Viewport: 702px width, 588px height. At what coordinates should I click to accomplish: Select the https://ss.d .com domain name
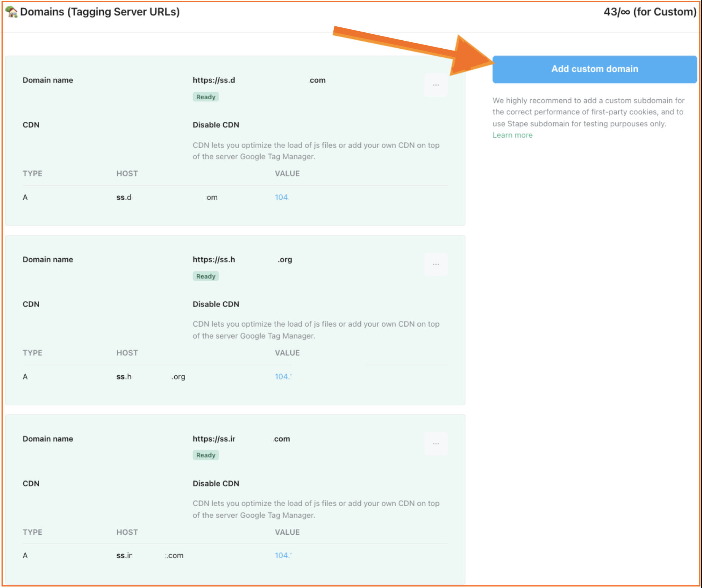[x=259, y=80]
